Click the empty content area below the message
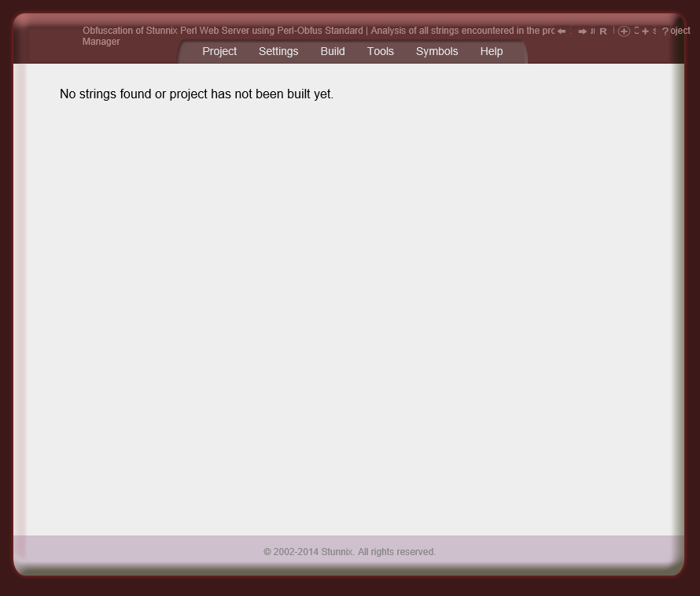 [x=350, y=315]
